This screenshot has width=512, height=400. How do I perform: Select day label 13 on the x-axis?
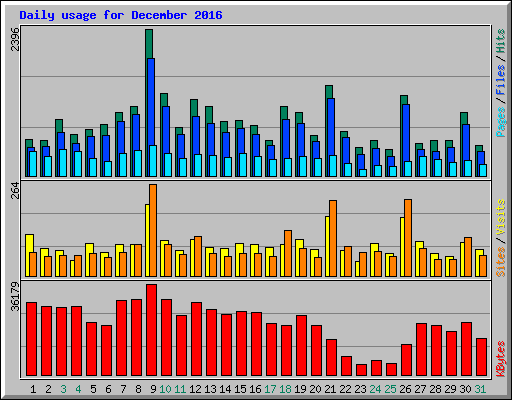210,389
